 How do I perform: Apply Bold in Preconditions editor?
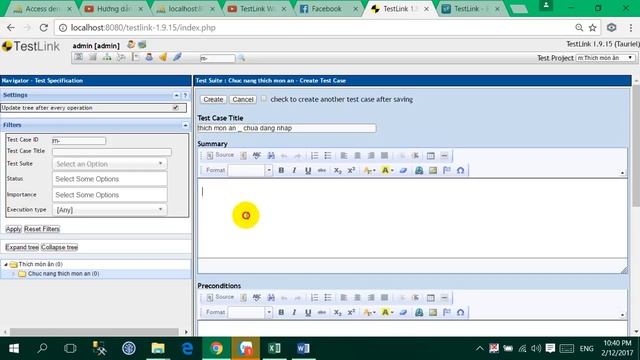coord(281,312)
